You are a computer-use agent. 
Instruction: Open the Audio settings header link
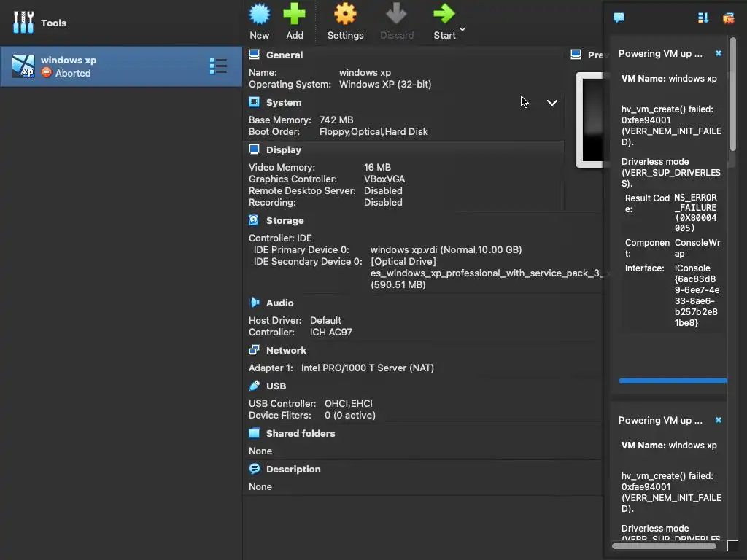tap(279, 303)
